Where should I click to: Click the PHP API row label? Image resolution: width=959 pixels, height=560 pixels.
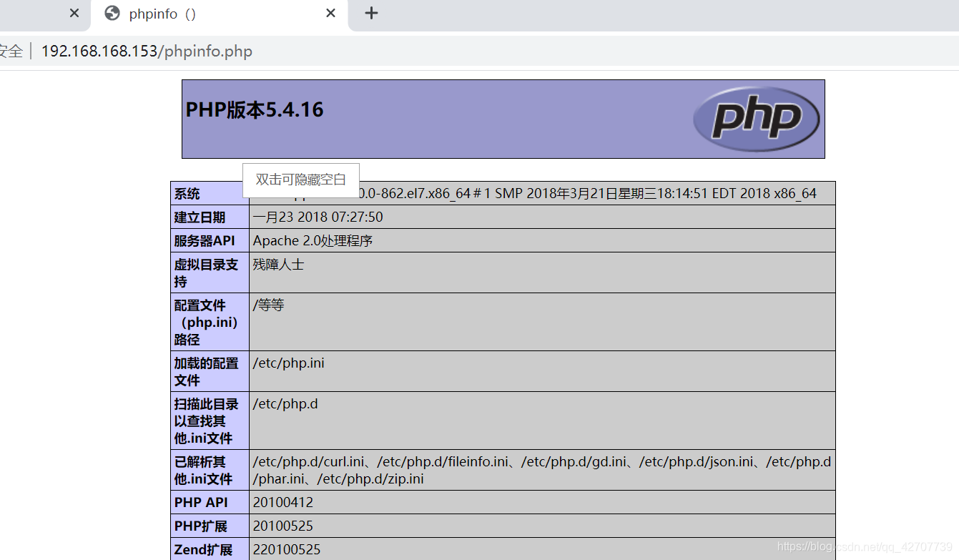pyautogui.click(x=210, y=502)
